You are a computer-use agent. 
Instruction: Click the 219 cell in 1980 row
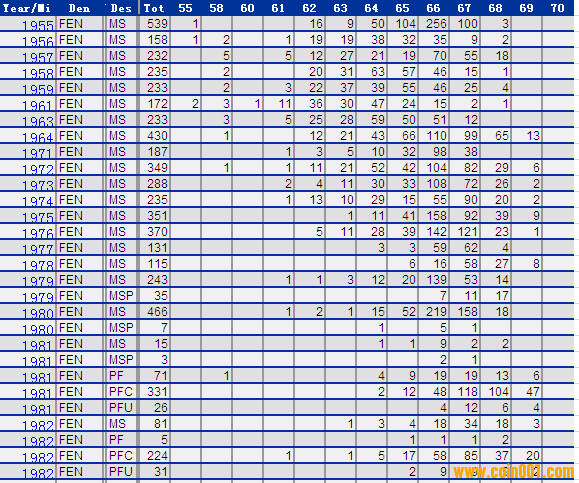tap(434, 312)
